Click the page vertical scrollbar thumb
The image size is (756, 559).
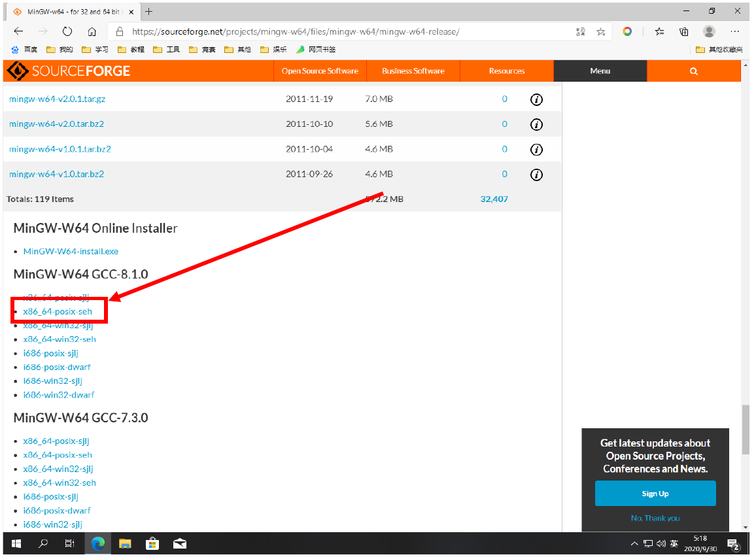[x=746, y=430]
